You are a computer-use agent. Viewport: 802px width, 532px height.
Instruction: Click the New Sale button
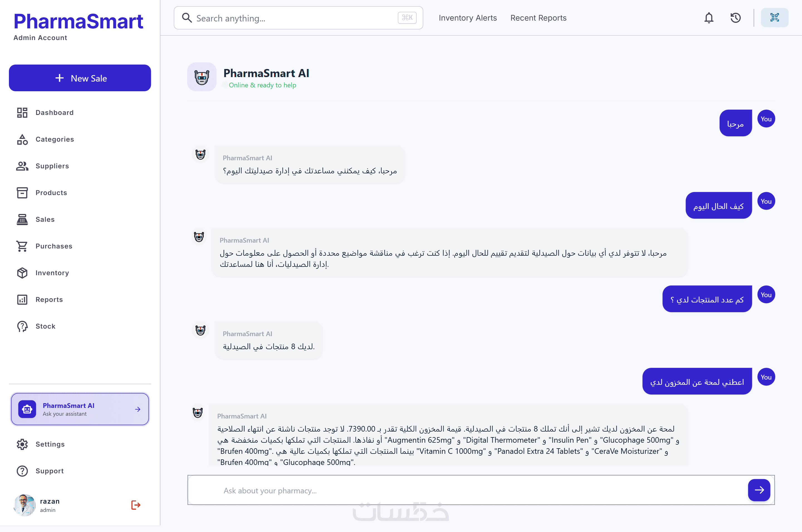tap(80, 78)
